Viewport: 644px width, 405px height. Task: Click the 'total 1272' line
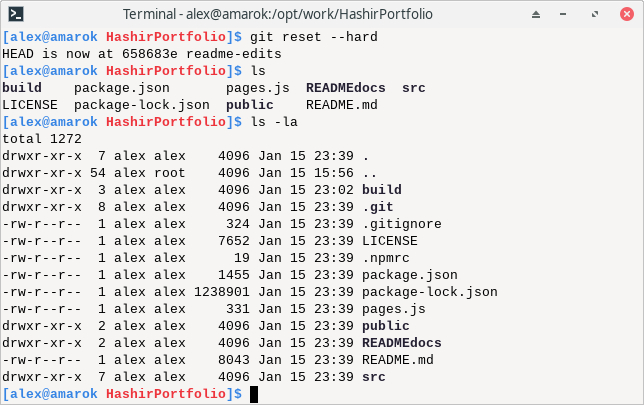click(x=42, y=139)
